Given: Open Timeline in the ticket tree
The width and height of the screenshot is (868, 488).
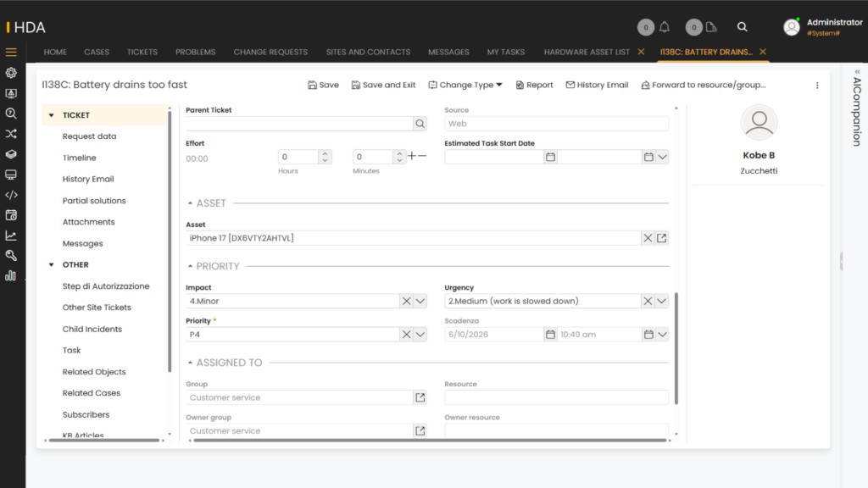Looking at the screenshot, I should coord(79,158).
